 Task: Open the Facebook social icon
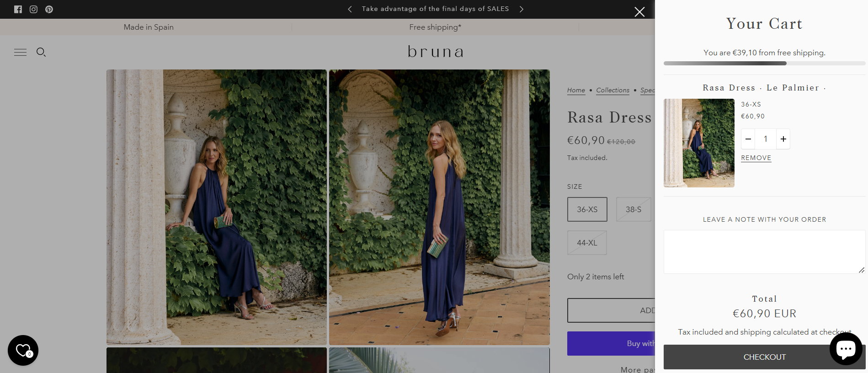[18, 9]
